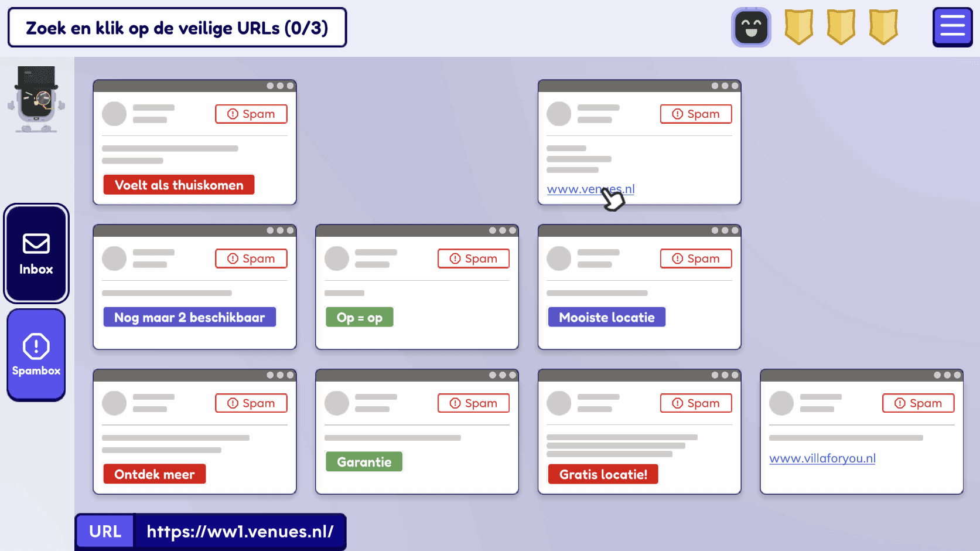980x551 pixels.
Task: Click the 'Nog maar 2 beschikbaar' badge
Action: [189, 317]
